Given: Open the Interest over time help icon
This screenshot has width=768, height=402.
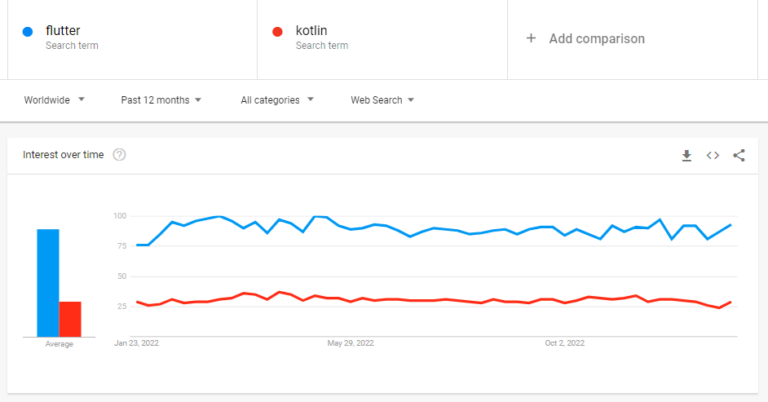Looking at the screenshot, I should coord(119,155).
